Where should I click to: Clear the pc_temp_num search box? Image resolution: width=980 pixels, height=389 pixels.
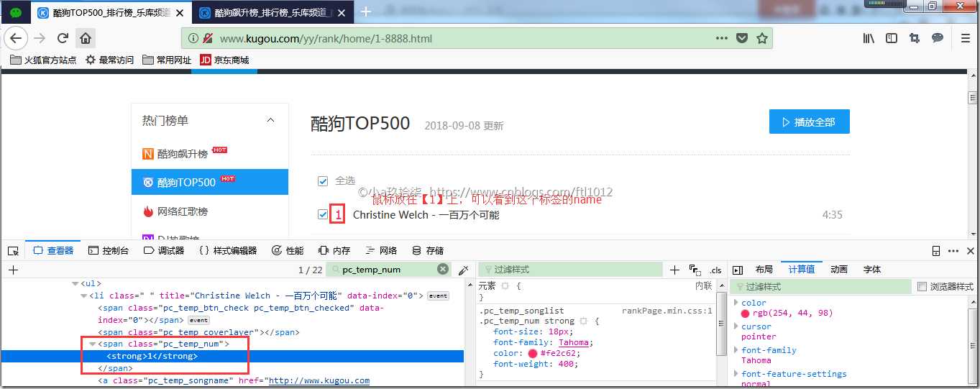click(444, 270)
